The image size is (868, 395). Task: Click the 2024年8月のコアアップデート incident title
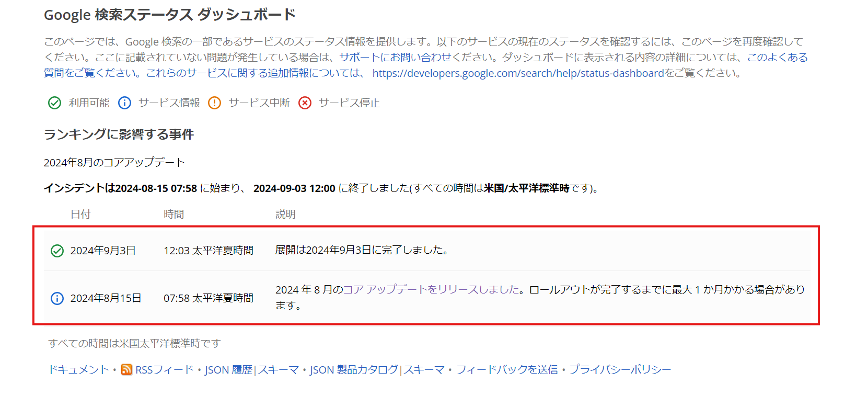(114, 163)
